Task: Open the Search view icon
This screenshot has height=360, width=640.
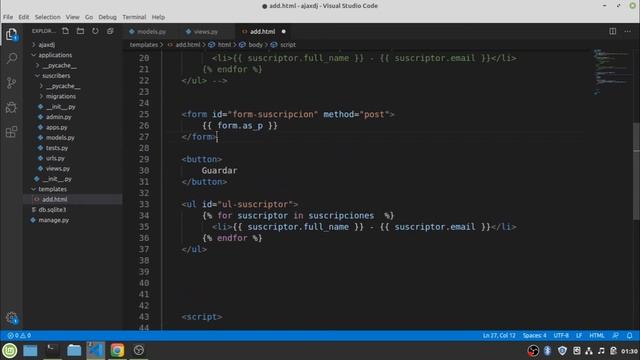Action: 11,58
